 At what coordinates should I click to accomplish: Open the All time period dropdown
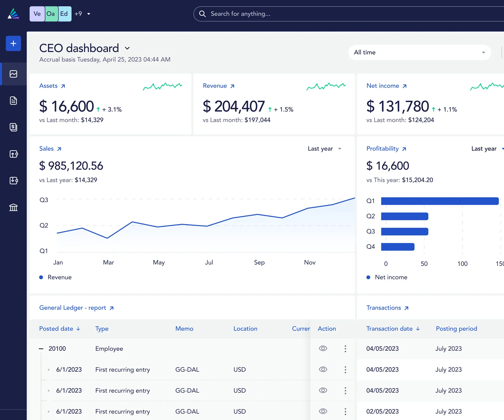point(419,52)
